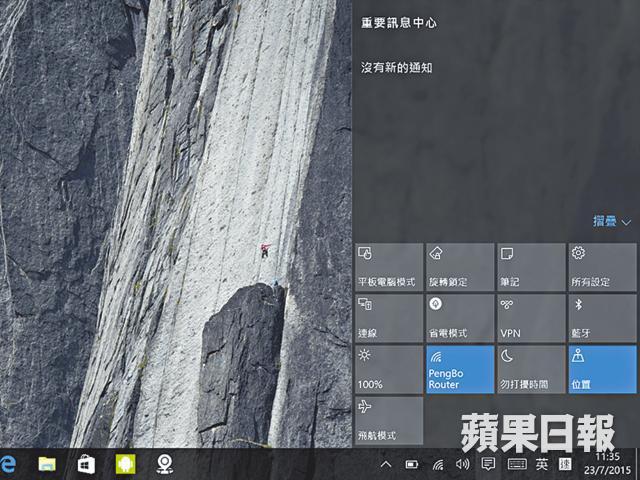Screen dimensions: 640x480
Task: Click the Wi-Fi network tray icon
Action: [438, 464]
